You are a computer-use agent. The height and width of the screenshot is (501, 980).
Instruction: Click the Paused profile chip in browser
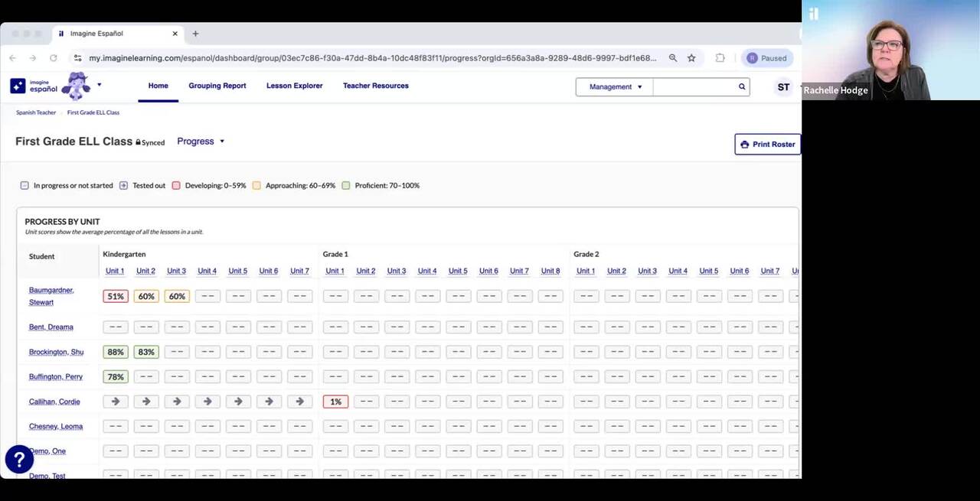[x=767, y=58]
